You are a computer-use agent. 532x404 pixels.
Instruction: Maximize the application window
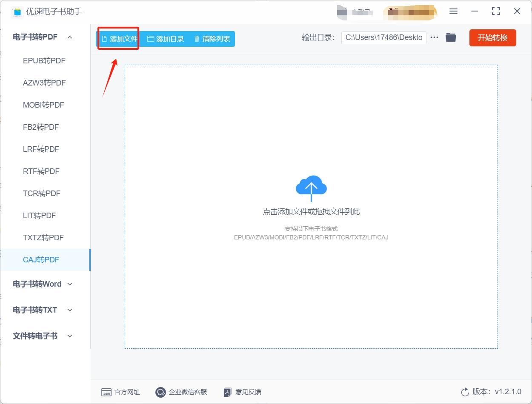tap(496, 11)
